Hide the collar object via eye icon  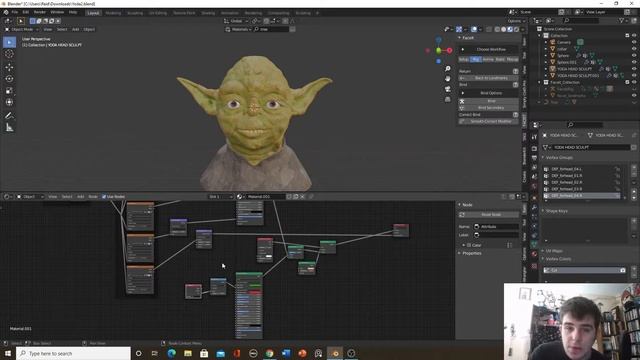(x=634, y=49)
